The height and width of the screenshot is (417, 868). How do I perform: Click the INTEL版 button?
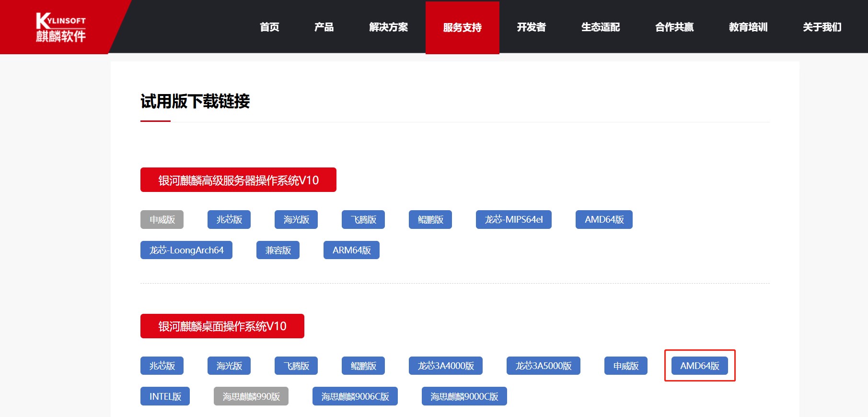165,396
